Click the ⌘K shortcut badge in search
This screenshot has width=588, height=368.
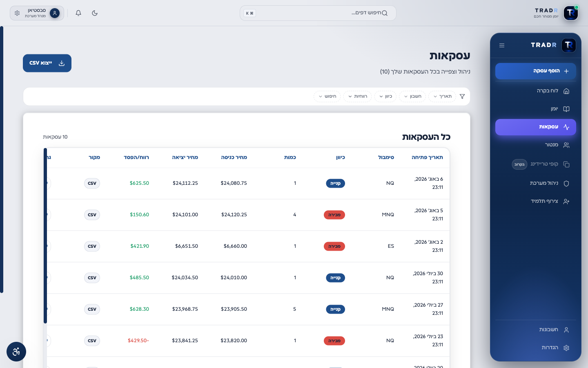click(x=249, y=13)
